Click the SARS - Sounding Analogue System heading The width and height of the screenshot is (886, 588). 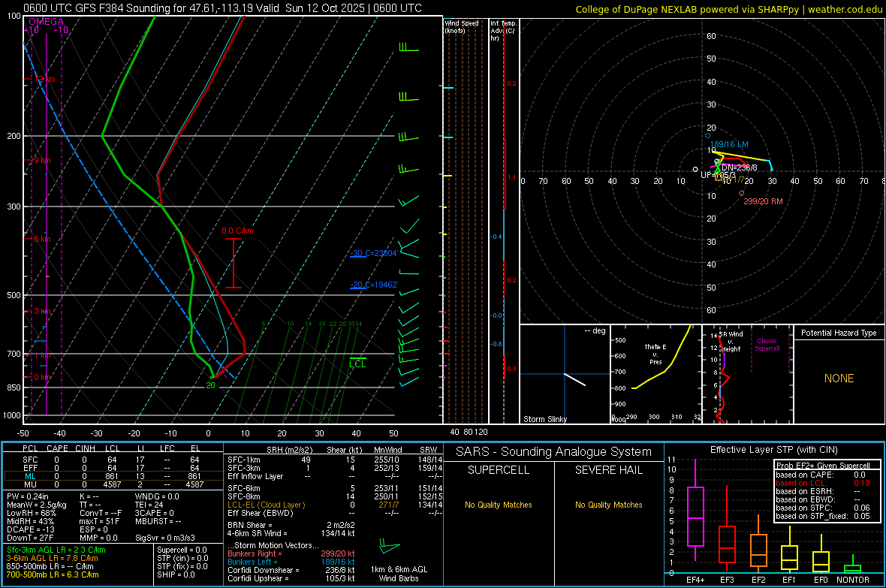tap(553, 452)
